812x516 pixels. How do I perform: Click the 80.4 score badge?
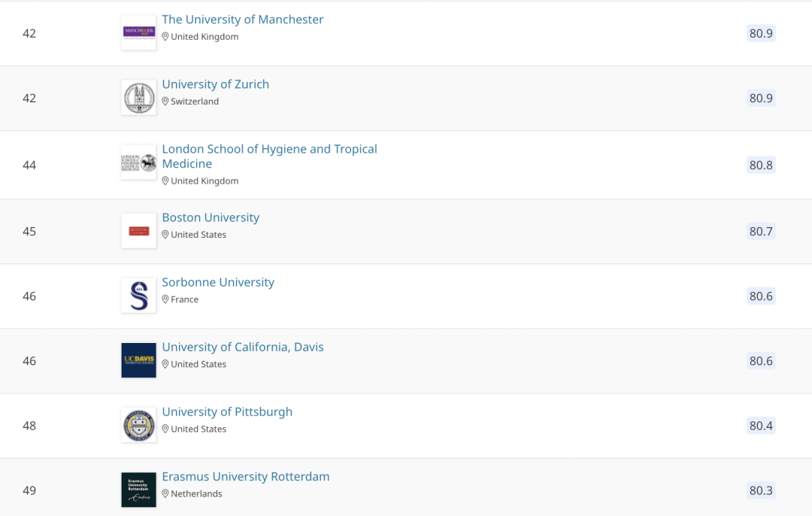click(761, 426)
